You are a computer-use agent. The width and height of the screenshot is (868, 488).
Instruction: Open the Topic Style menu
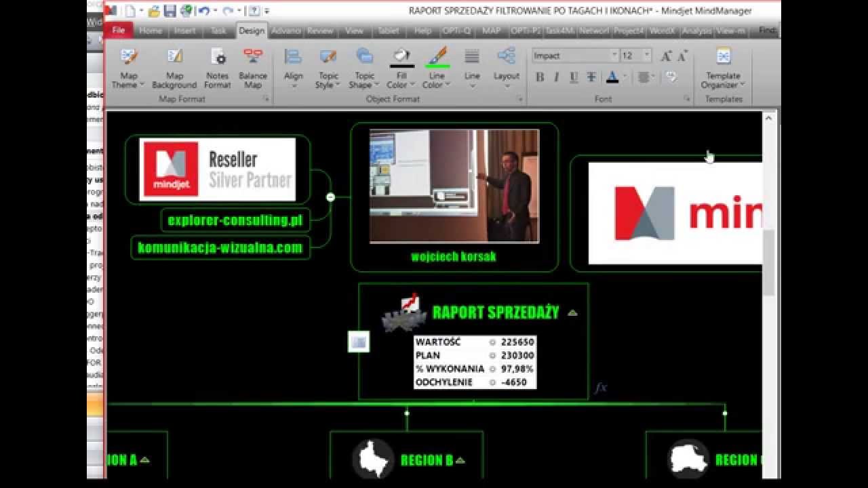coord(328,68)
